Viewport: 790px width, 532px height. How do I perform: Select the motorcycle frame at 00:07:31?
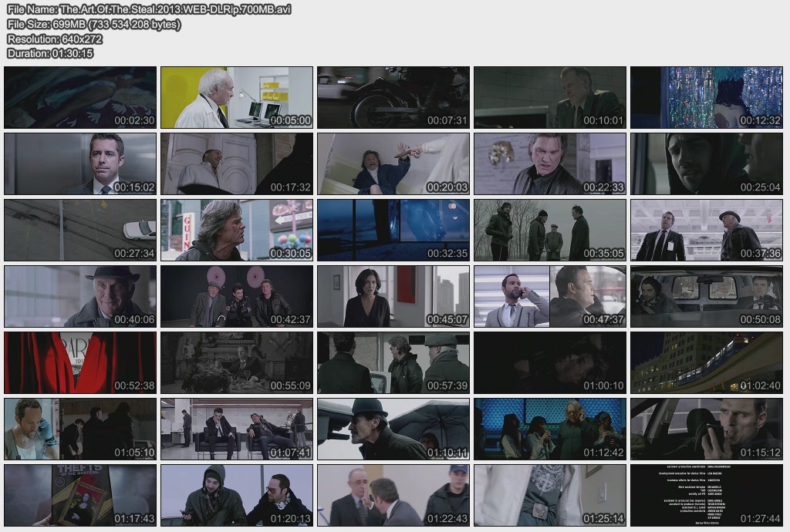pyautogui.click(x=393, y=97)
